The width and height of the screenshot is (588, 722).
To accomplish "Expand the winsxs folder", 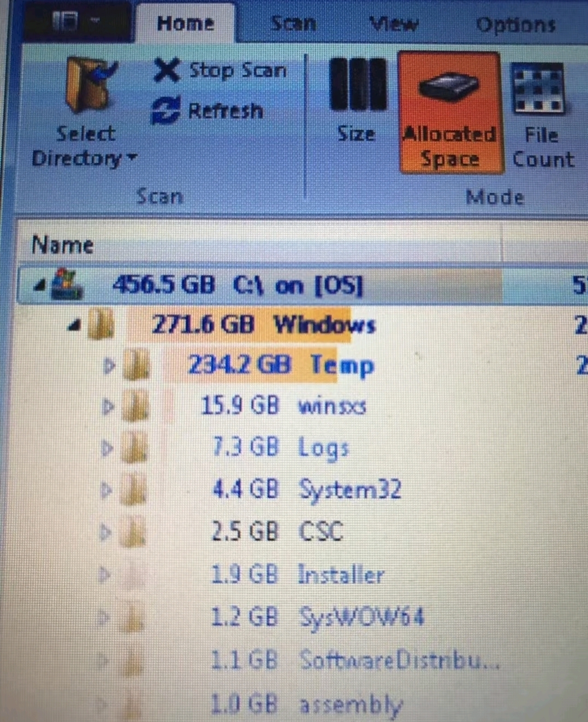I will click(x=108, y=407).
